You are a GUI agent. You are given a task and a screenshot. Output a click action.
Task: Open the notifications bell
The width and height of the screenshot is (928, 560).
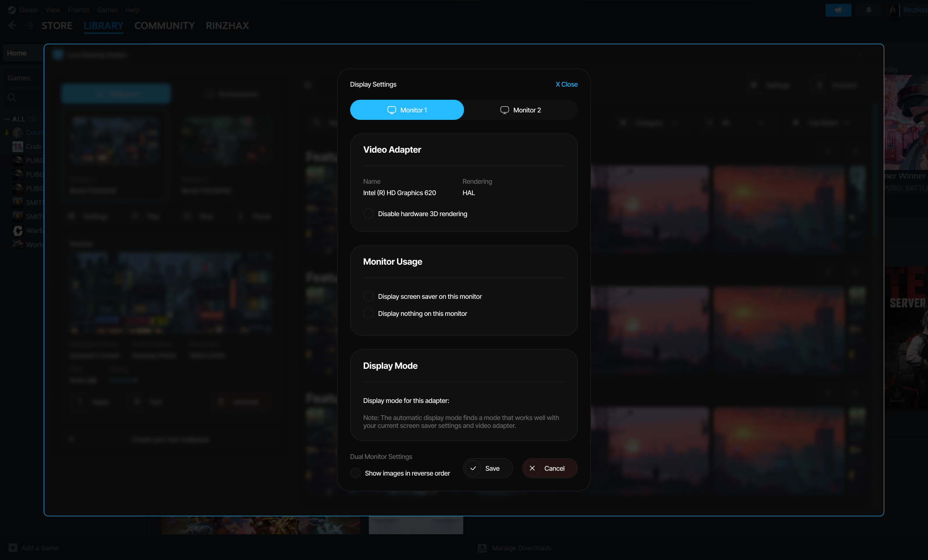(868, 10)
